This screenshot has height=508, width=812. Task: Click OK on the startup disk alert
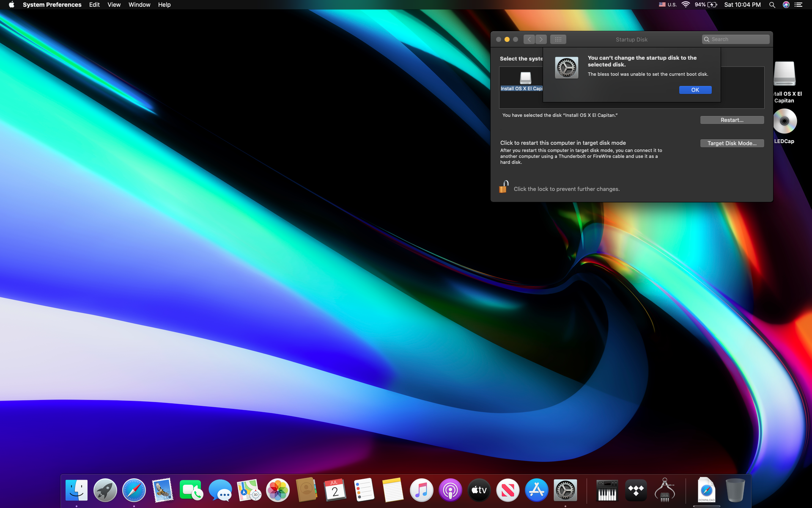coord(695,90)
